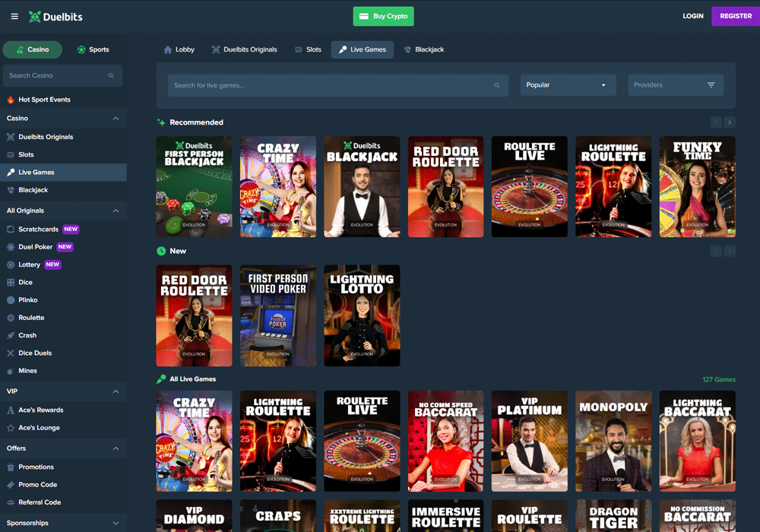The width and height of the screenshot is (760, 532).
Task: Click the Mines bomb icon
Action: tap(11, 371)
